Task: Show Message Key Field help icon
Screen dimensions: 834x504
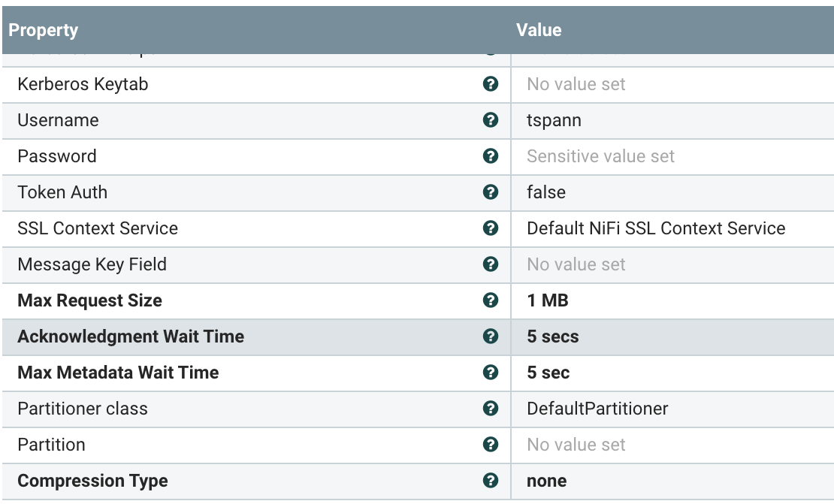Action: click(491, 264)
